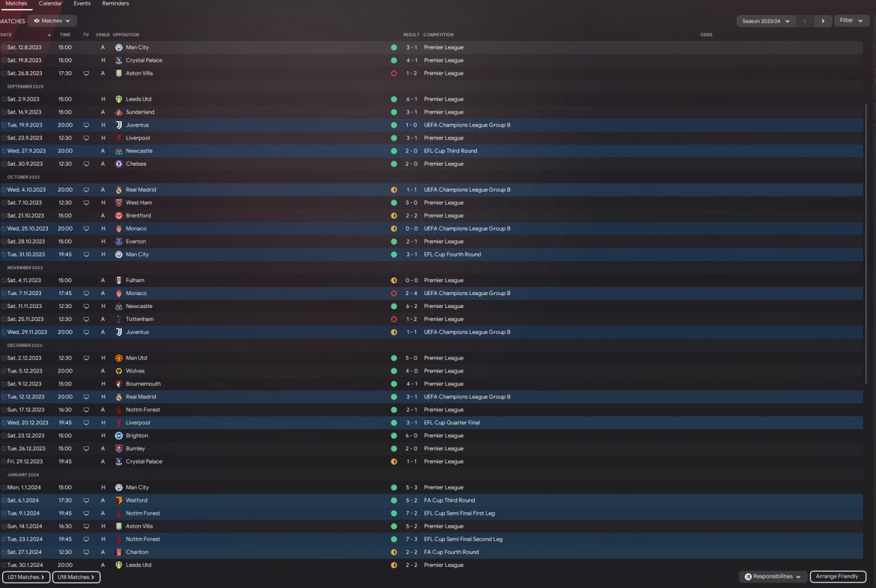Screen dimensions: 876x588
Task: Sort by the Opposition column header
Action: coord(126,35)
